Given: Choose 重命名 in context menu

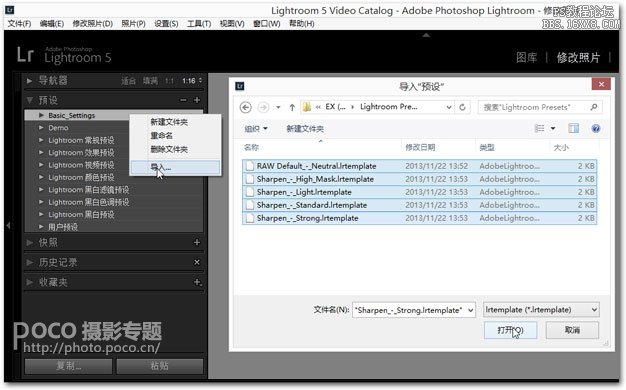Looking at the screenshot, I should click(161, 136).
